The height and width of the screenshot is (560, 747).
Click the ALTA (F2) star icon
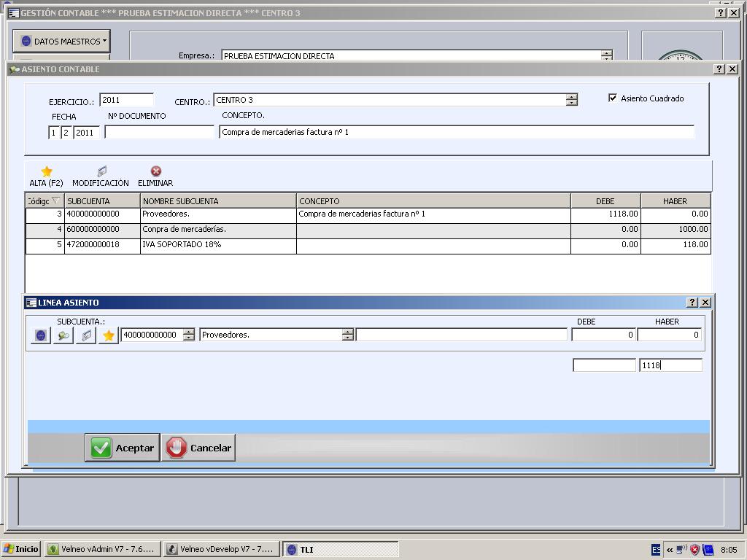coord(46,171)
